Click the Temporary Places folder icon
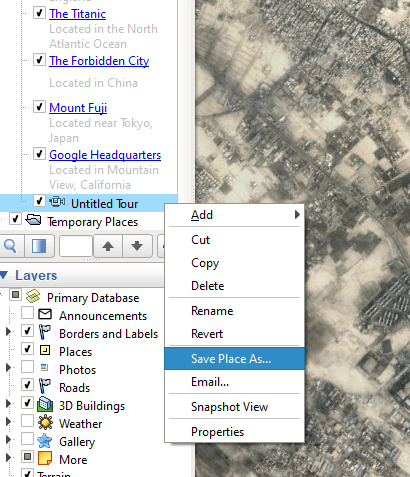 pyautogui.click(x=33, y=220)
